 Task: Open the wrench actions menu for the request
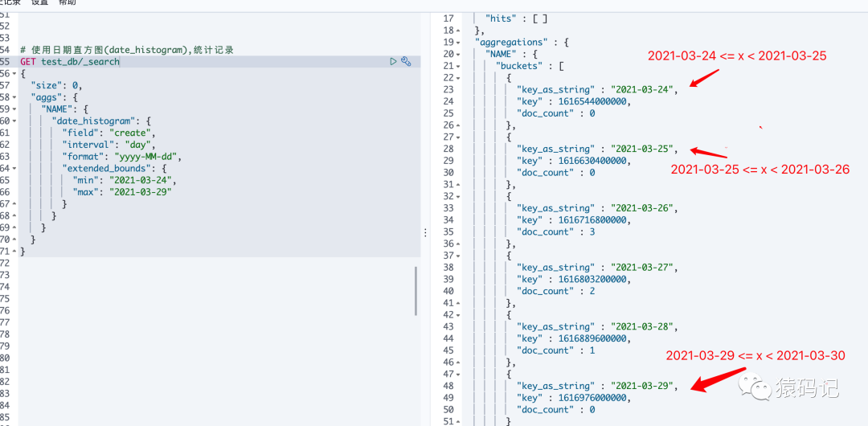(406, 62)
